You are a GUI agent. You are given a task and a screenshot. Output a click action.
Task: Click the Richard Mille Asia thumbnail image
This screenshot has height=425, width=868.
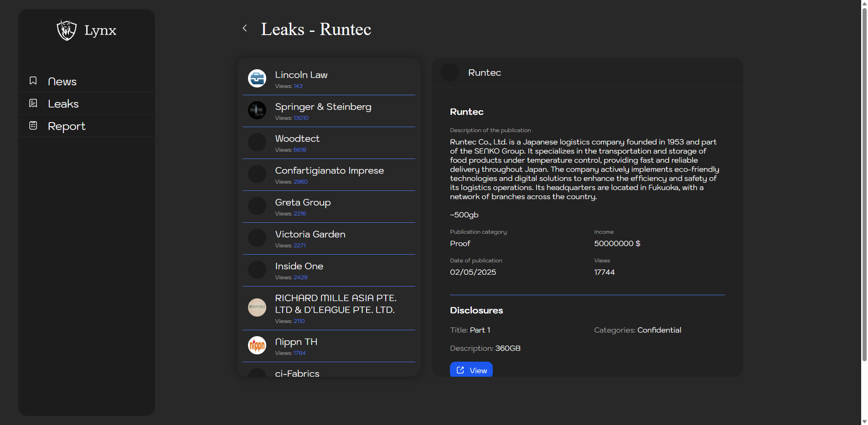[x=257, y=307]
